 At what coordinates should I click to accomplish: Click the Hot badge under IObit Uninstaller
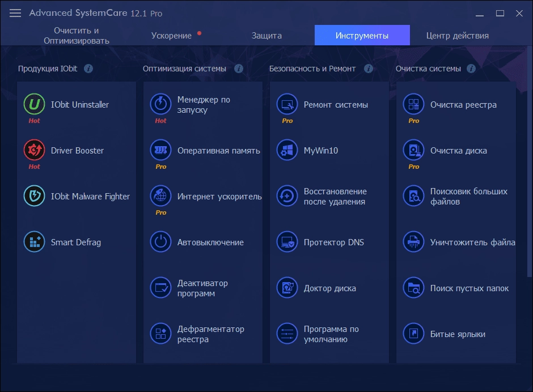click(x=35, y=121)
